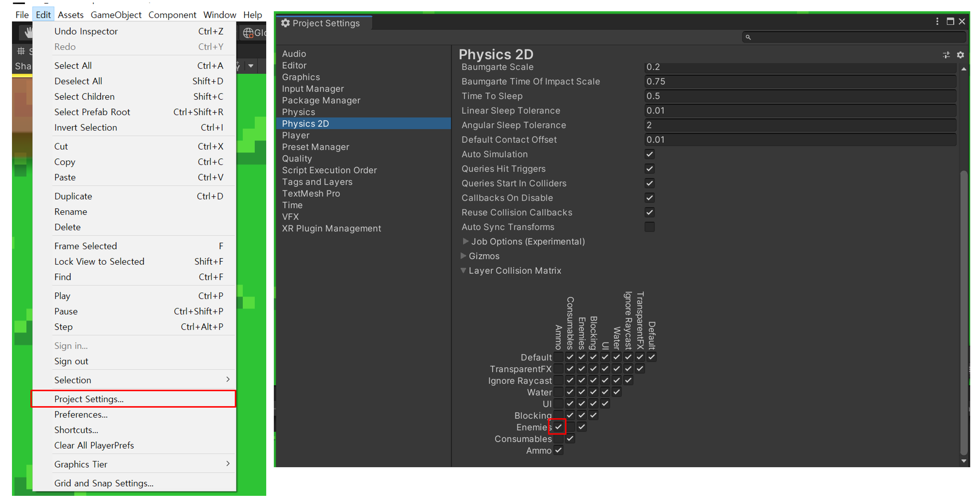Enable Auto Sync Transforms checkbox
This screenshot has height=502, width=980.
[649, 227]
